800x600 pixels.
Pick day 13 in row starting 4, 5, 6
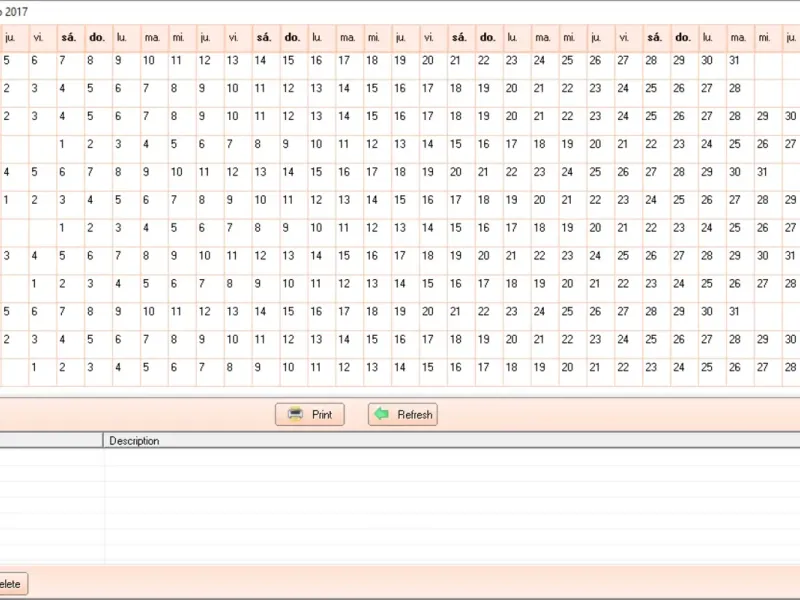point(260,172)
